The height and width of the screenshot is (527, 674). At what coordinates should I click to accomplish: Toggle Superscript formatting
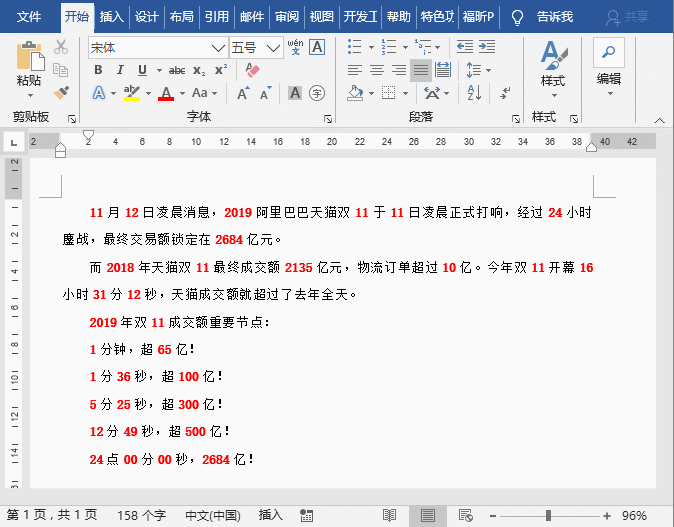tap(221, 70)
